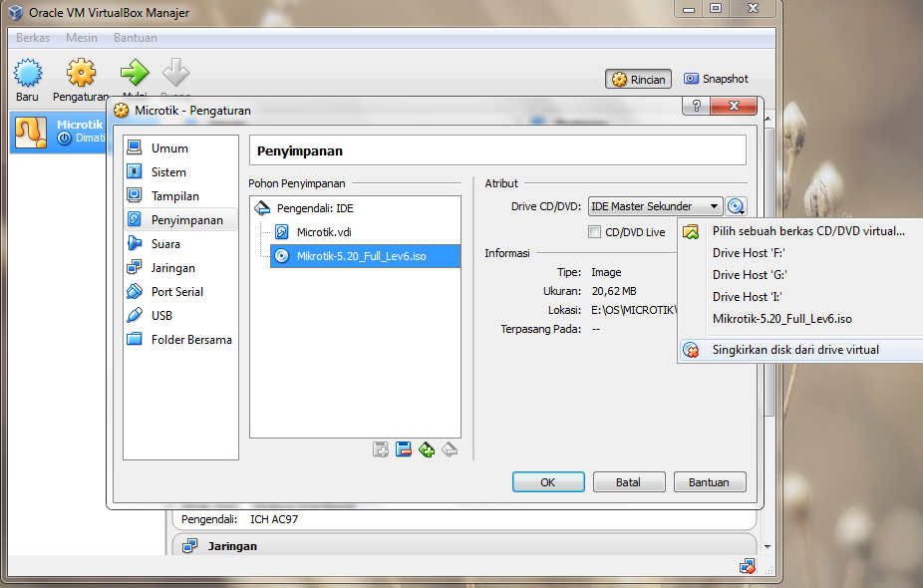Image resolution: width=923 pixels, height=588 pixels.
Task: Click the grey Buang down-arrow icon
Action: tap(175, 73)
